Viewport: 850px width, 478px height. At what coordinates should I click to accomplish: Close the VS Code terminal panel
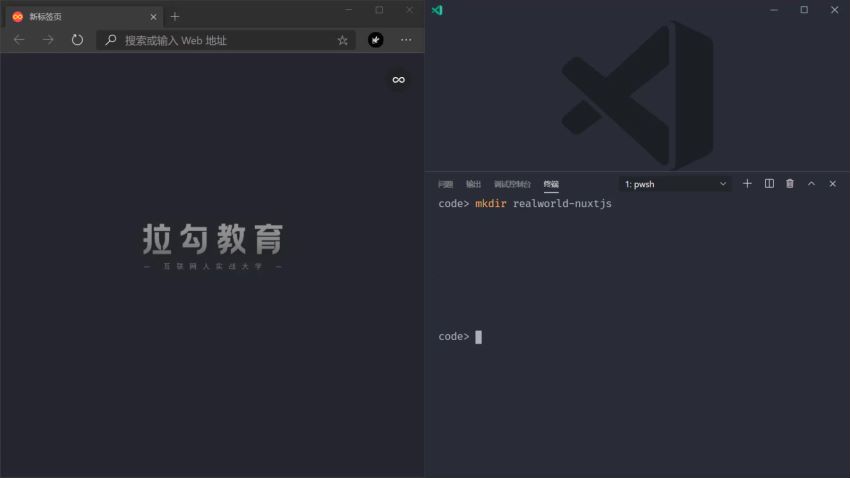pos(833,184)
